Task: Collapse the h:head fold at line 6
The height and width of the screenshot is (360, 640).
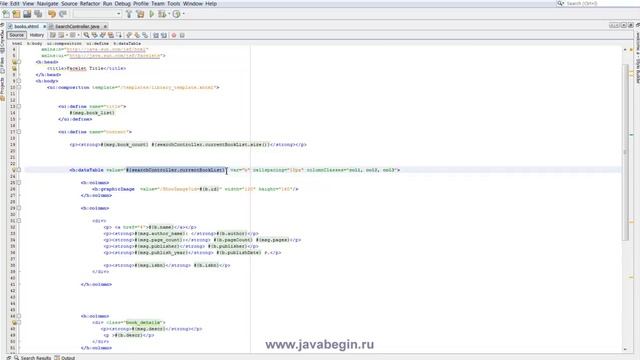Action: [19, 62]
